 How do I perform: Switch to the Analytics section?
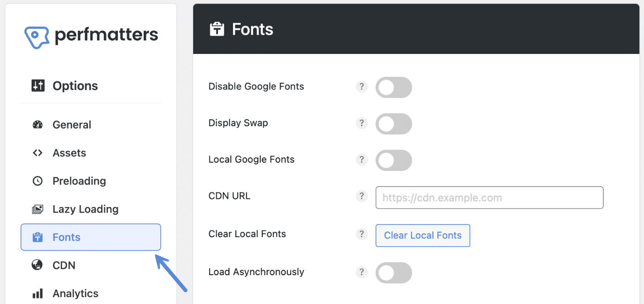click(75, 293)
